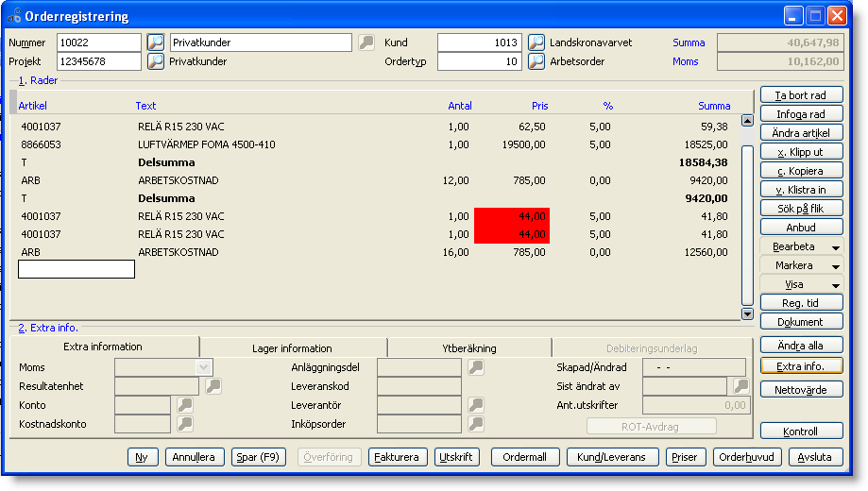Click the 2. Extra info. section header
The width and height of the screenshot is (868, 491).
[x=48, y=328]
